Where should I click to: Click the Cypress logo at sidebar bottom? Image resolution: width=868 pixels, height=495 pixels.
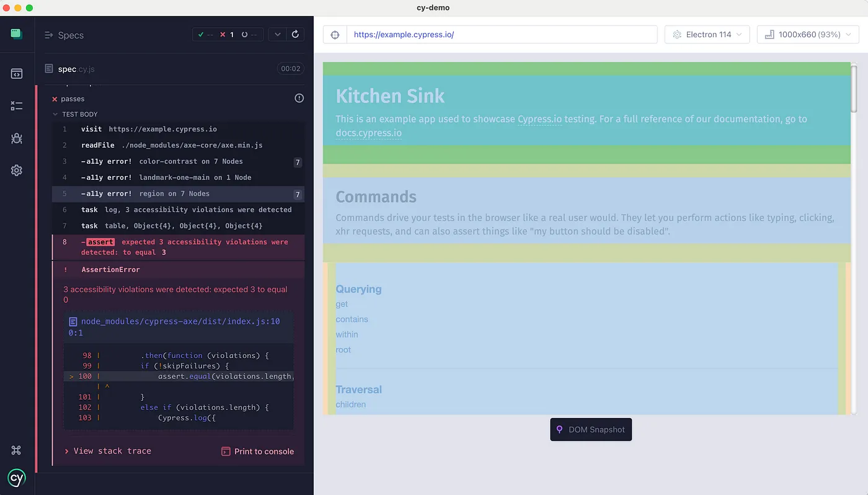(16, 478)
